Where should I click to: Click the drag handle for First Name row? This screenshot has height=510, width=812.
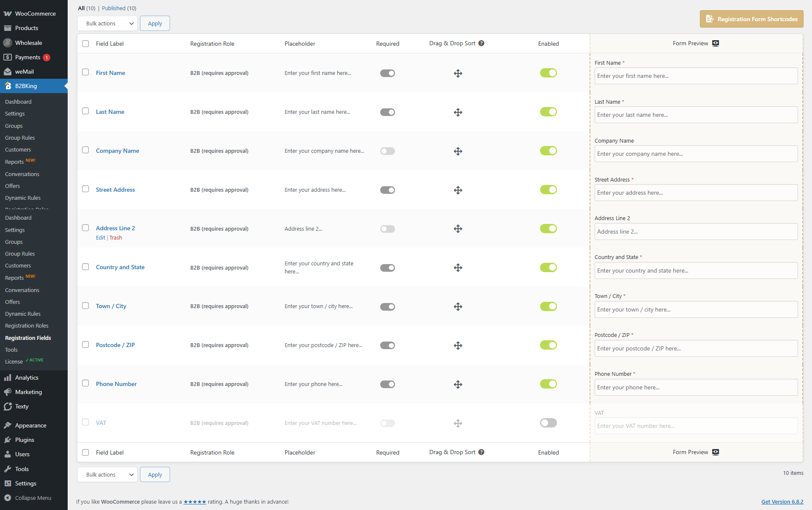coord(458,73)
